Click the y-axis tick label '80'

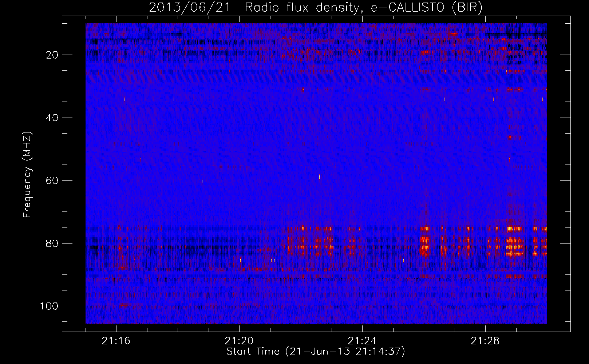(x=52, y=243)
